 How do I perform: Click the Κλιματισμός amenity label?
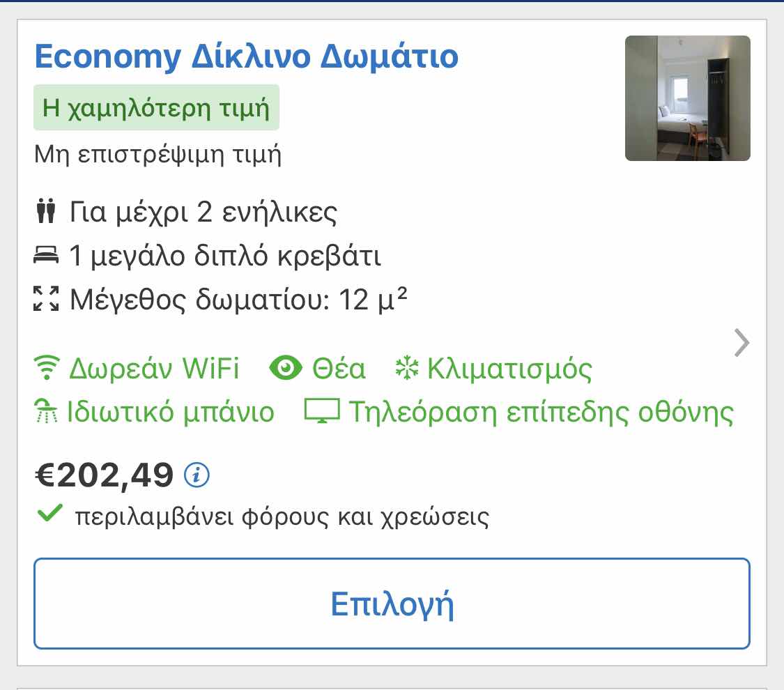click(509, 369)
